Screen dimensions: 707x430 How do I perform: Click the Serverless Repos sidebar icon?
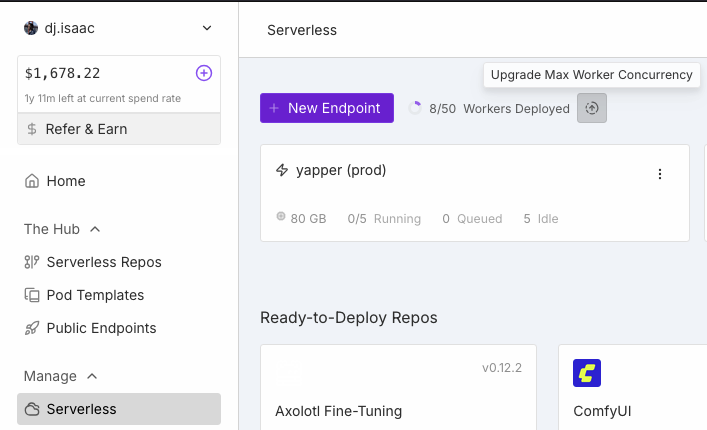[32, 262]
